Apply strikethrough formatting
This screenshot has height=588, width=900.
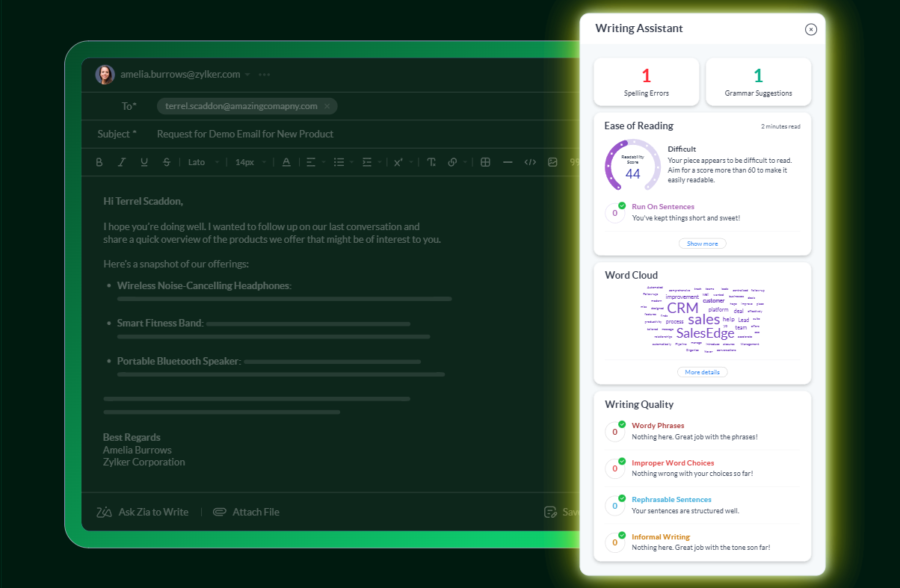167,162
